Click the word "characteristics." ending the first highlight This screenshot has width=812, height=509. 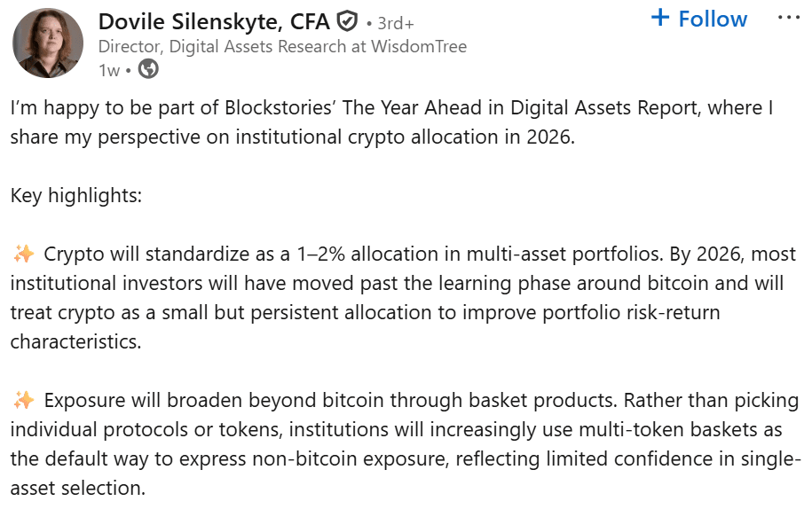[x=75, y=341]
